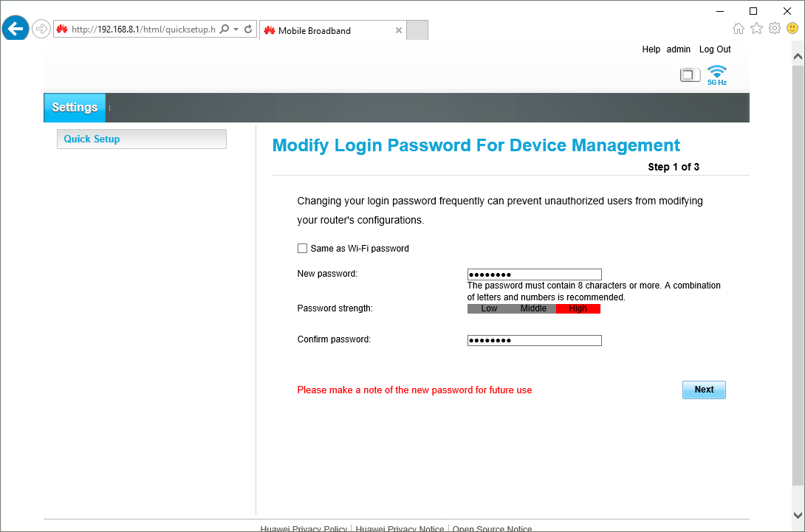Viewport: 805px width, 532px height.
Task: Switch to the Settings tab
Action: 75,108
